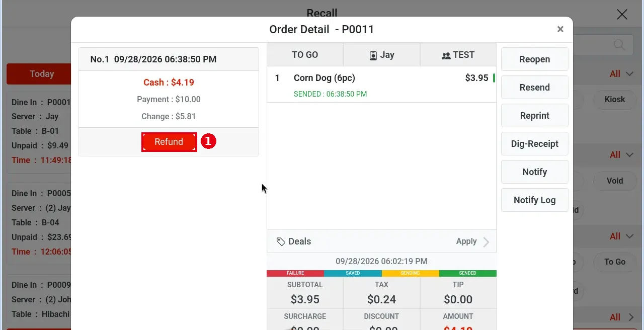Expand the bottom All arrow in Recall
644x330 pixels.
coord(621,317)
